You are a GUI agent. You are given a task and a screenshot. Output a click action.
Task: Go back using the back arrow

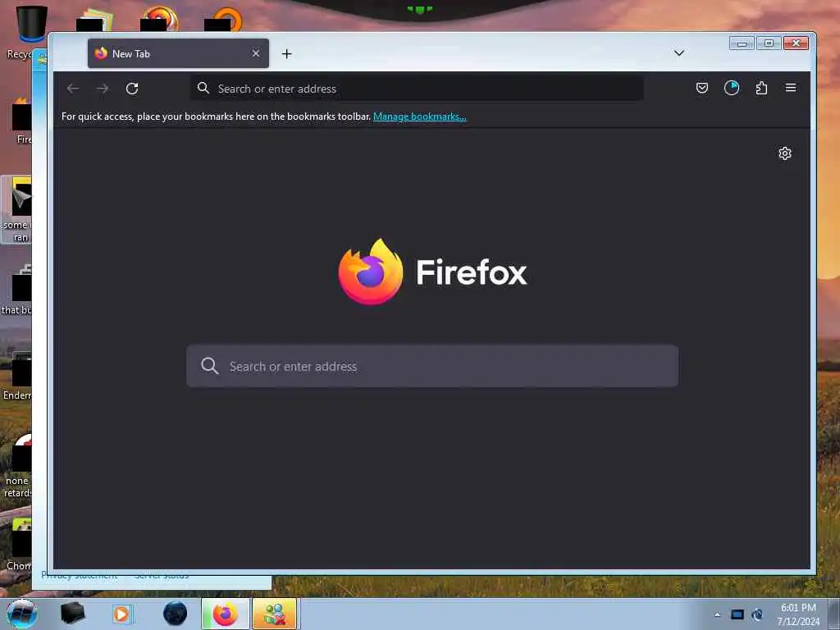(x=73, y=89)
